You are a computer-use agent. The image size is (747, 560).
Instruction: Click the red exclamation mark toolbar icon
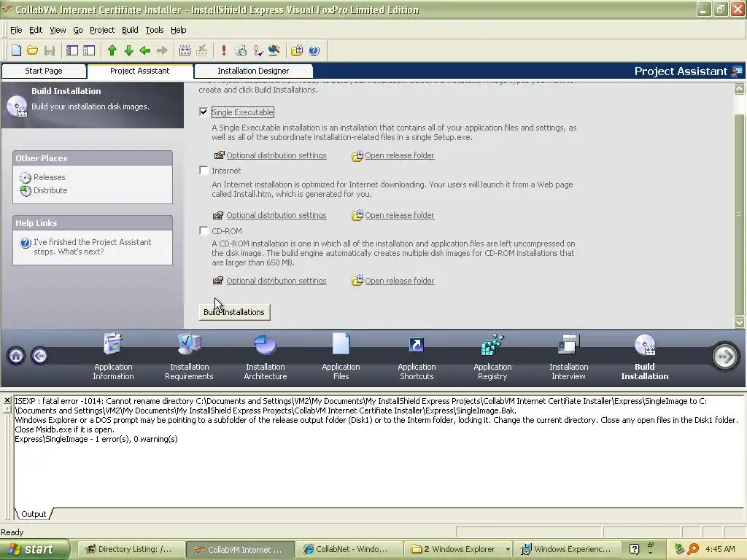tap(224, 50)
